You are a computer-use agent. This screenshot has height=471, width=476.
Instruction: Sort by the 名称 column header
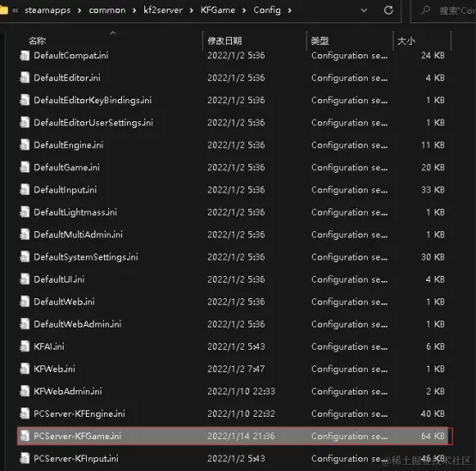[37, 40]
